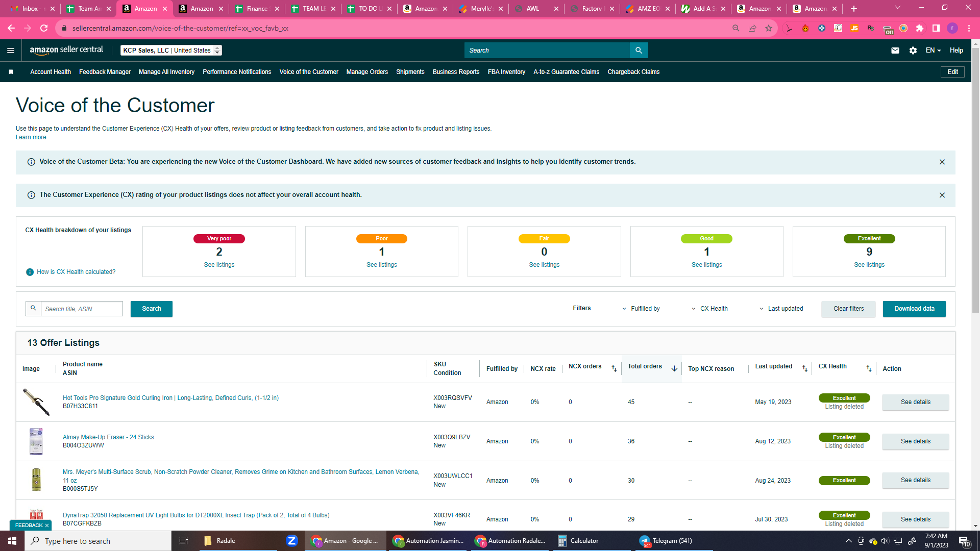Open Business Reports menu item
Image resolution: width=980 pixels, height=551 pixels.
point(456,72)
